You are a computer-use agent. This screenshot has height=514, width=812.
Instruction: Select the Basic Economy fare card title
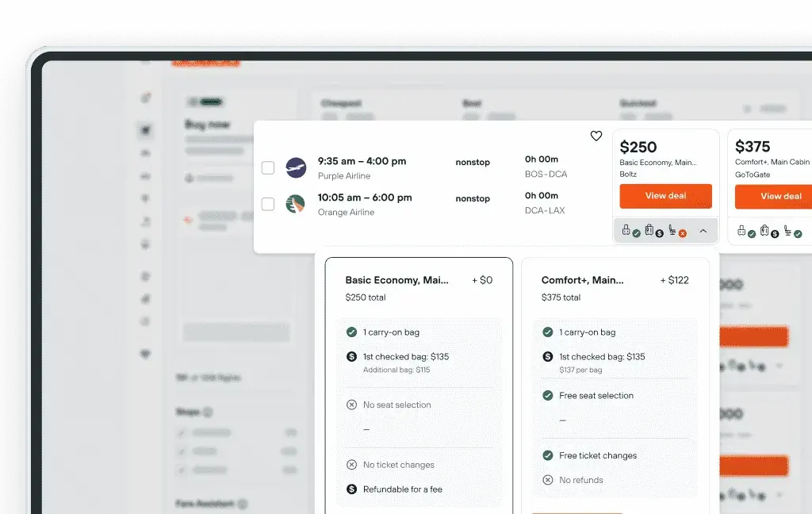[x=396, y=280]
